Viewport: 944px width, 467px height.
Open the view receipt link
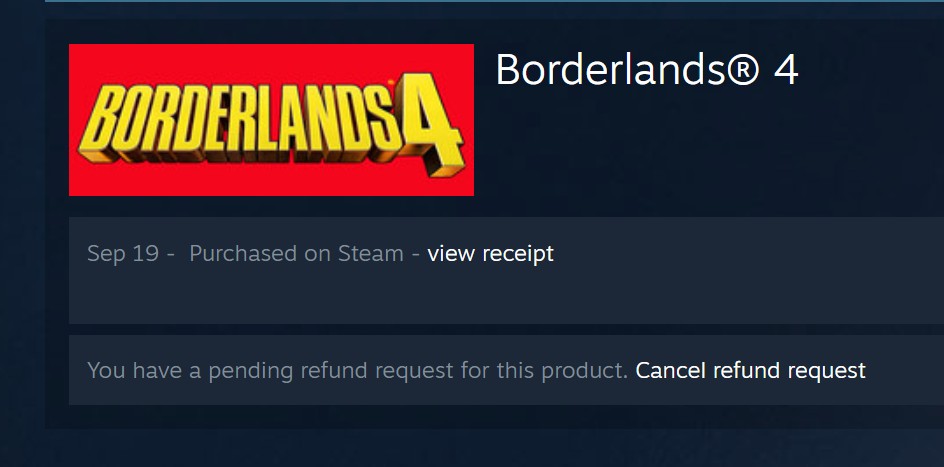pyautogui.click(x=490, y=253)
